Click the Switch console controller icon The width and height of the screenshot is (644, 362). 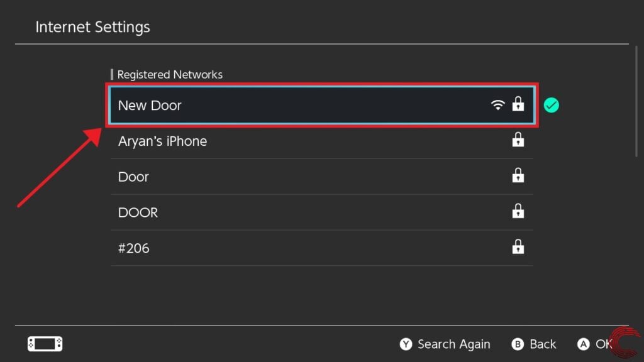pos(45,344)
